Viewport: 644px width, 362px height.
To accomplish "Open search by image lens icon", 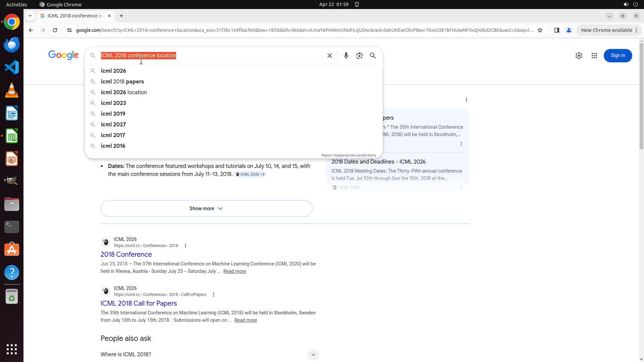I will [x=359, y=56].
